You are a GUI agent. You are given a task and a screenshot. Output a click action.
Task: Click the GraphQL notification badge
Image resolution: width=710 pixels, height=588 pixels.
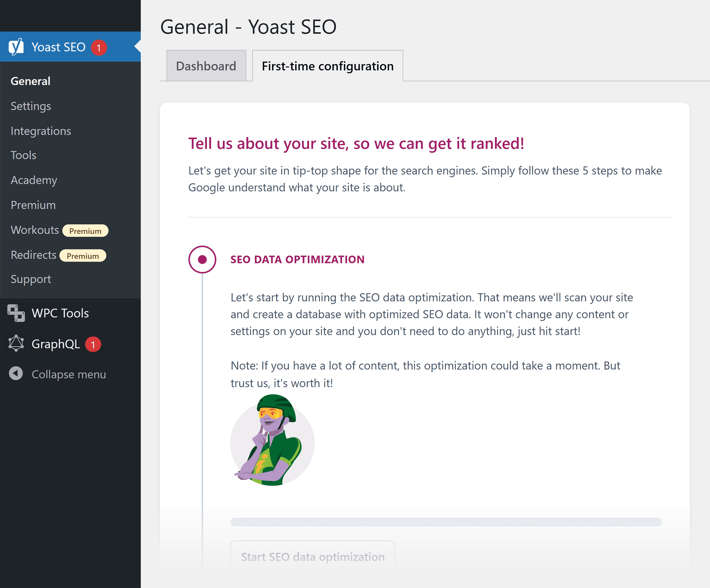(x=92, y=344)
